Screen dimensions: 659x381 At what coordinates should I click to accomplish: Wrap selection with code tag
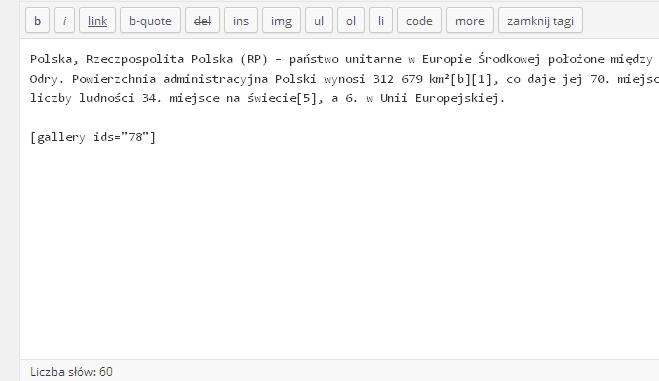(x=419, y=20)
